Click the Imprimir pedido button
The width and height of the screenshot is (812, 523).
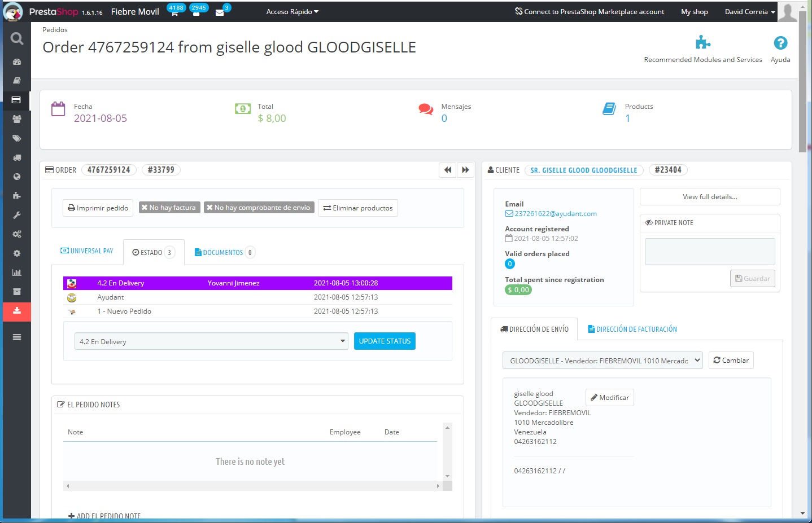tap(98, 208)
